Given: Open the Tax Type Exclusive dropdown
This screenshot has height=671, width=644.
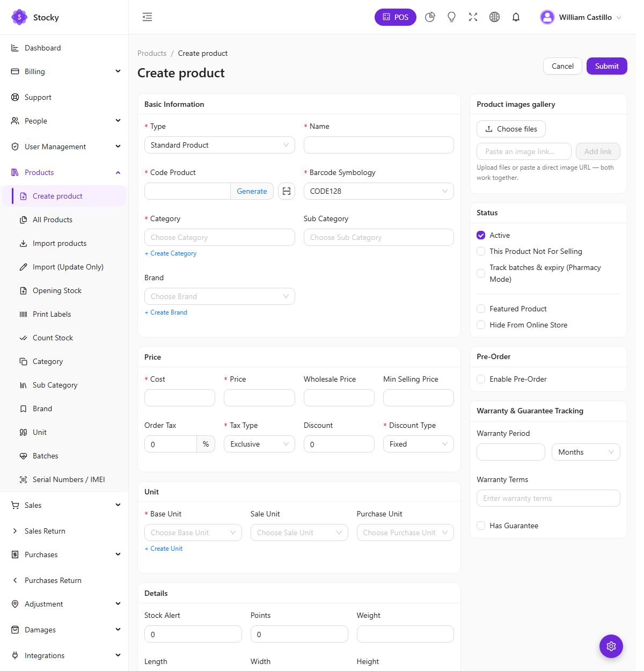Looking at the screenshot, I should (x=259, y=444).
